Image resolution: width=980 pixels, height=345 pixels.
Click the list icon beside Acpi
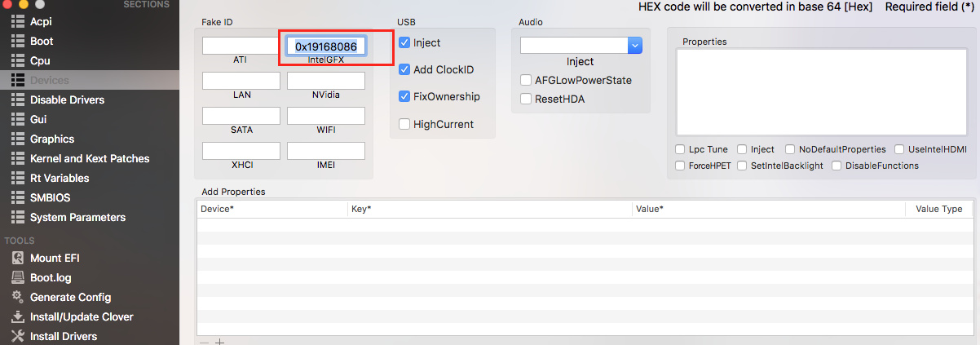[17, 21]
